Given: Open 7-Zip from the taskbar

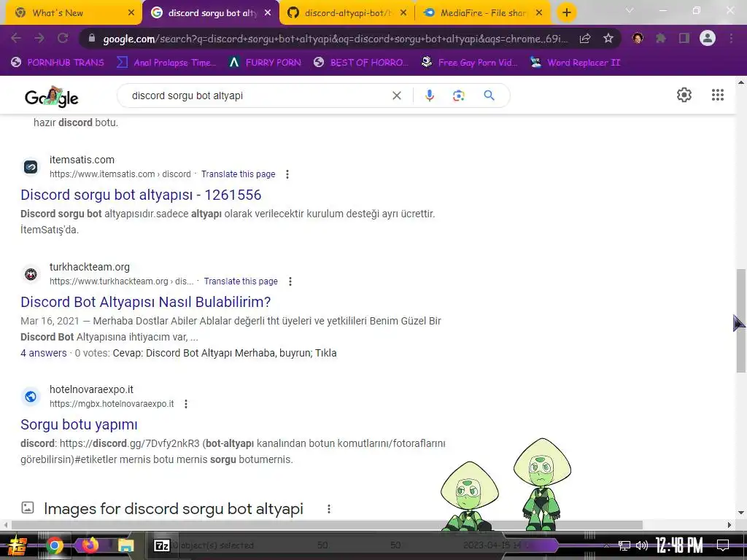Looking at the screenshot, I should pos(162,545).
